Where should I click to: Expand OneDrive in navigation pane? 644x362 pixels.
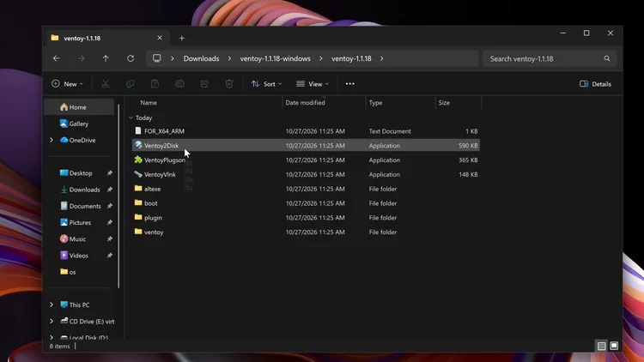click(52, 140)
